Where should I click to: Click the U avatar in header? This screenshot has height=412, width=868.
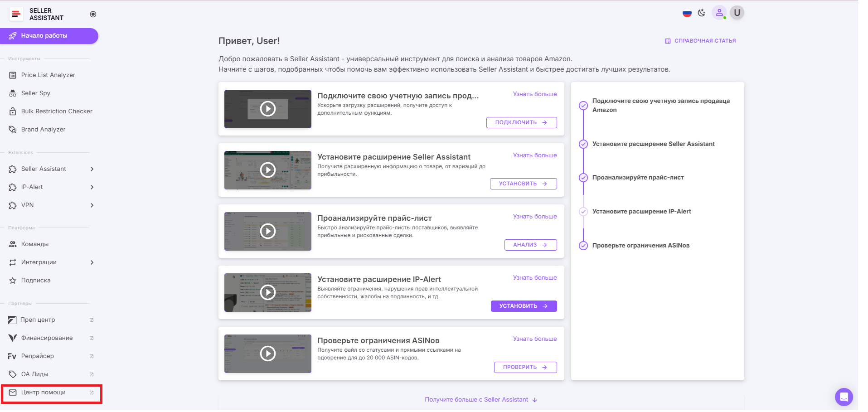point(737,13)
